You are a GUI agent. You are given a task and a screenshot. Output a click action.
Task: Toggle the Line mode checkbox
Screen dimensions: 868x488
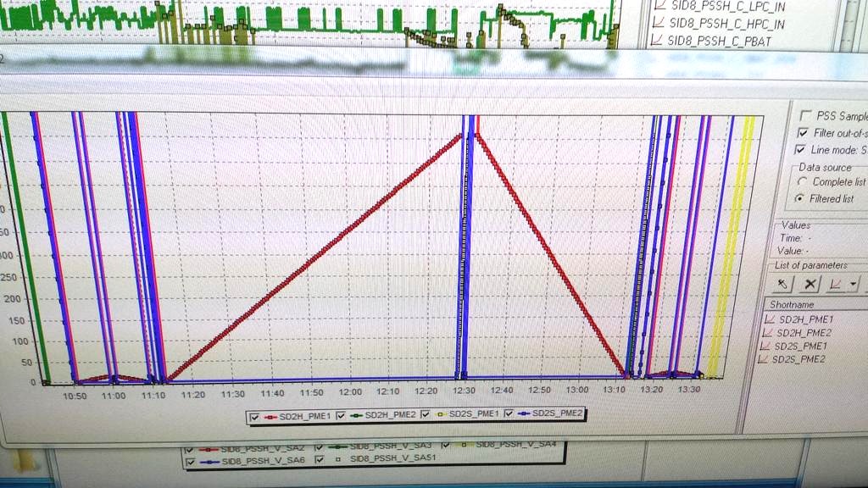[x=800, y=149]
